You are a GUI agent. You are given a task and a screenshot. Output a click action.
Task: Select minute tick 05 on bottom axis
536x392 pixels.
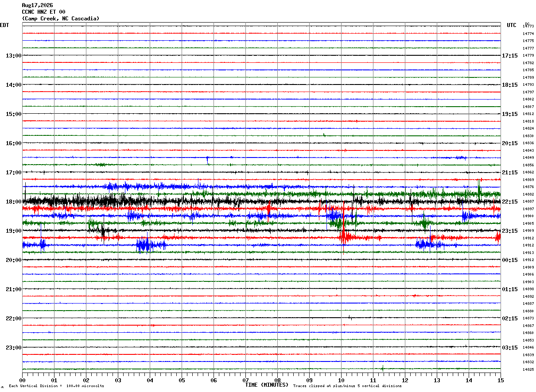click(x=182, y=380)
